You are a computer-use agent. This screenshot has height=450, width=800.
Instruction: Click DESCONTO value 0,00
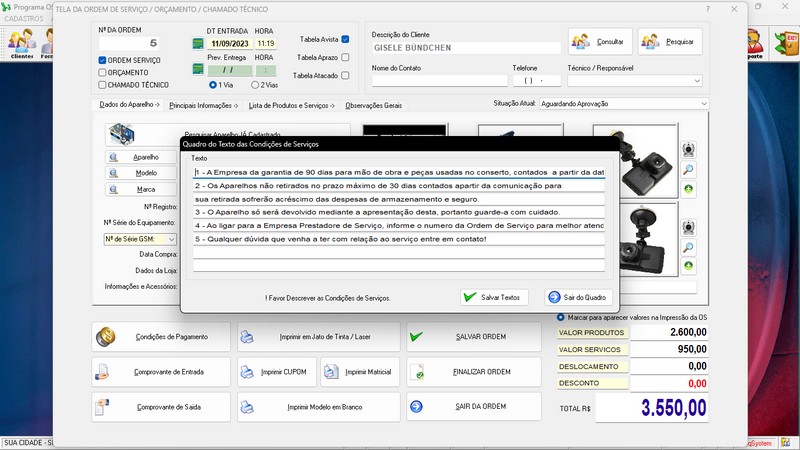point(669,384)
